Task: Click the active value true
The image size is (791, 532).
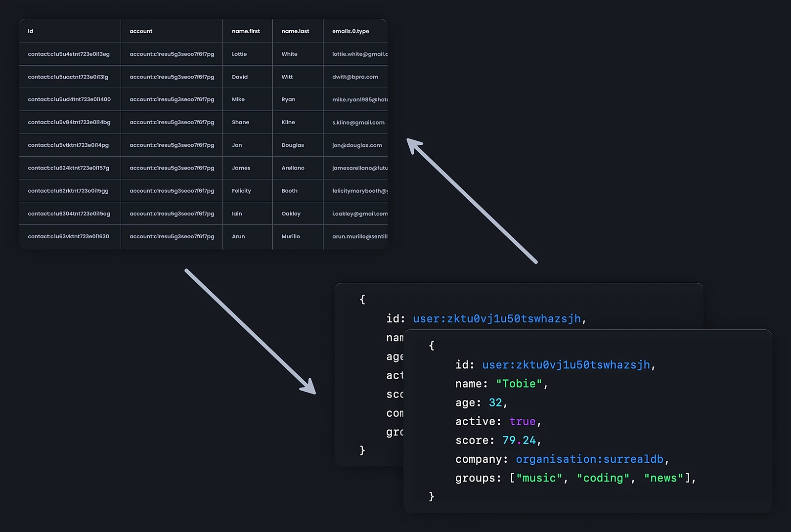Action: pos(523,421)
